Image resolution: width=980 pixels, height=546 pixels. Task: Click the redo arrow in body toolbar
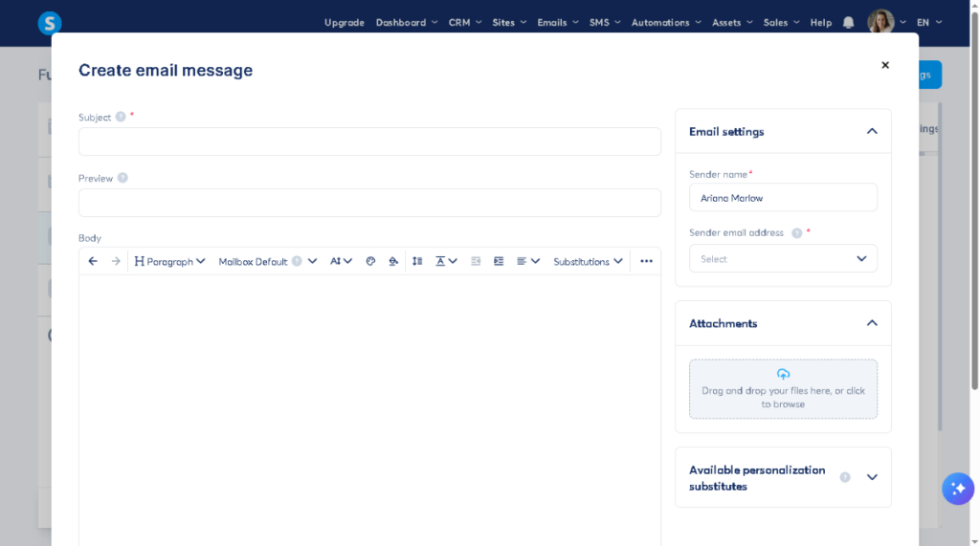(116, 261)
